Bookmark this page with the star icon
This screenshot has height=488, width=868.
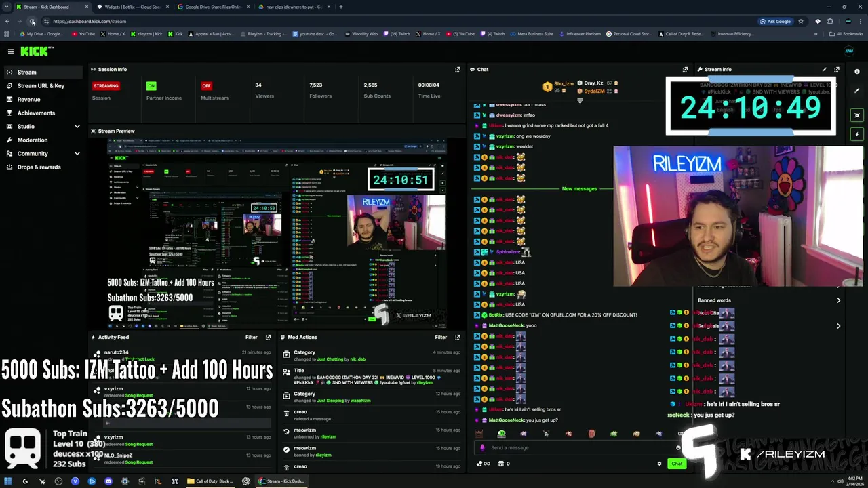click(801, 21)
